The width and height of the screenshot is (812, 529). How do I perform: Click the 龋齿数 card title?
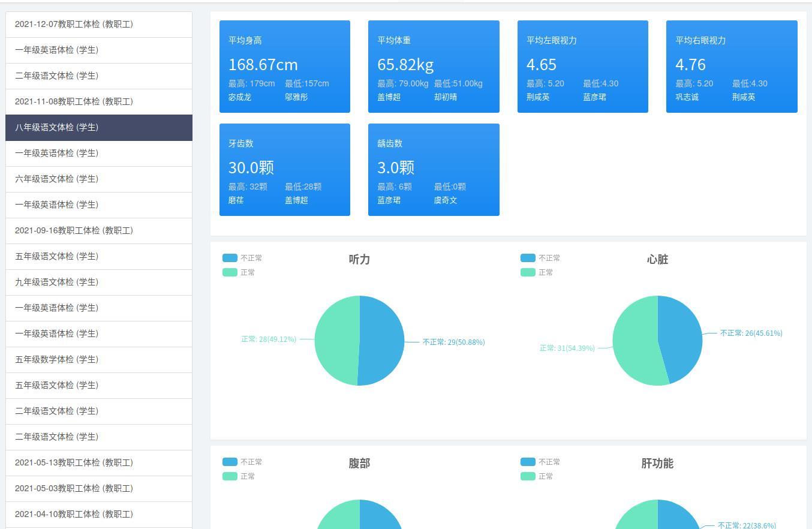pos(390,144)
